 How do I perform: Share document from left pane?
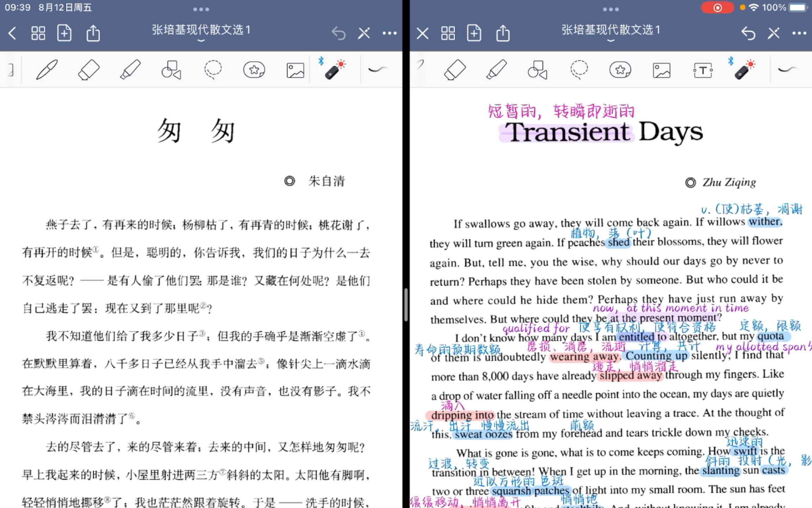93,33
